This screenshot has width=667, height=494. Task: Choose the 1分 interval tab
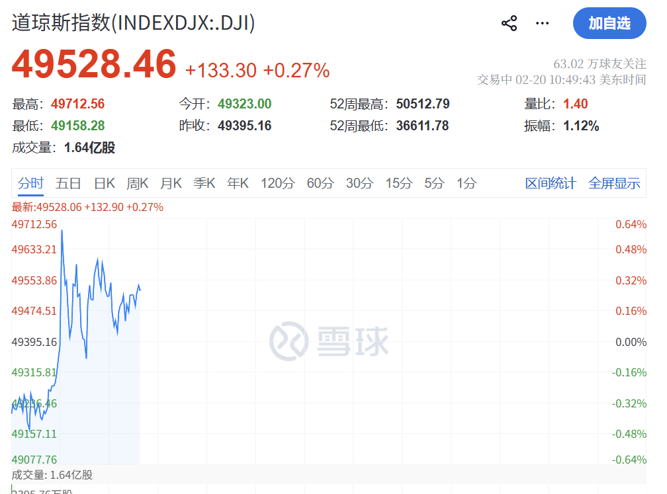click(466, 183)
